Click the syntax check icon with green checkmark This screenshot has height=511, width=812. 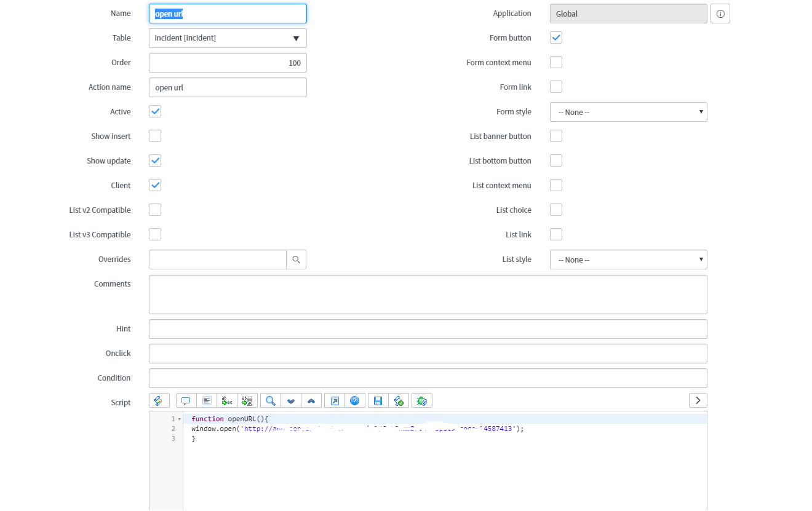point(399,401)
